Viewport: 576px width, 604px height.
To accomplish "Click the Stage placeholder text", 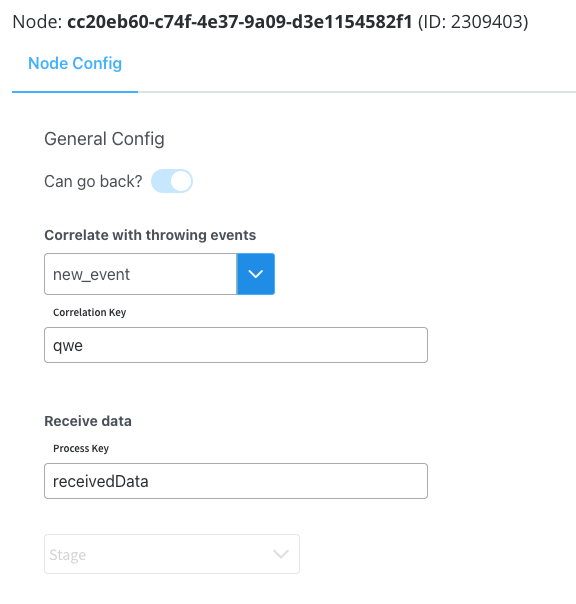I will (x=68, y=555).
